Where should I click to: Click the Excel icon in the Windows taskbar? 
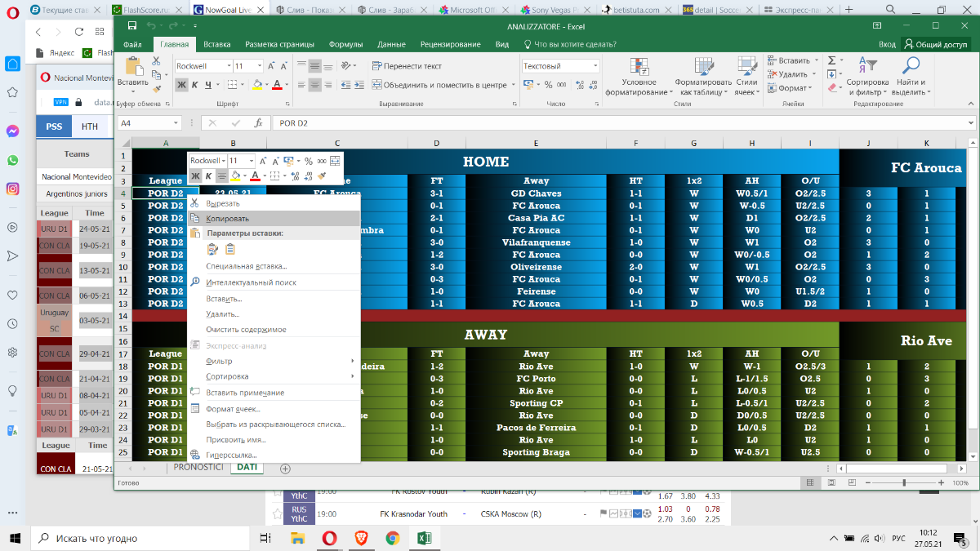coord(425,538)
